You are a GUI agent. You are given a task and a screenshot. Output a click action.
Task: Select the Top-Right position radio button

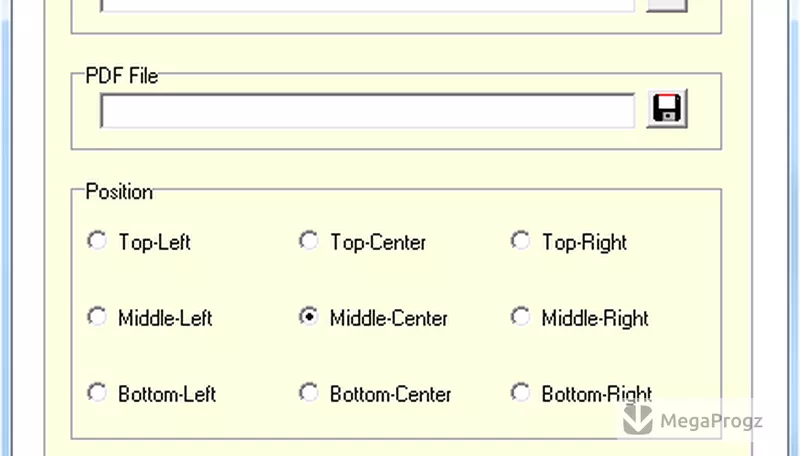[520, 240]
